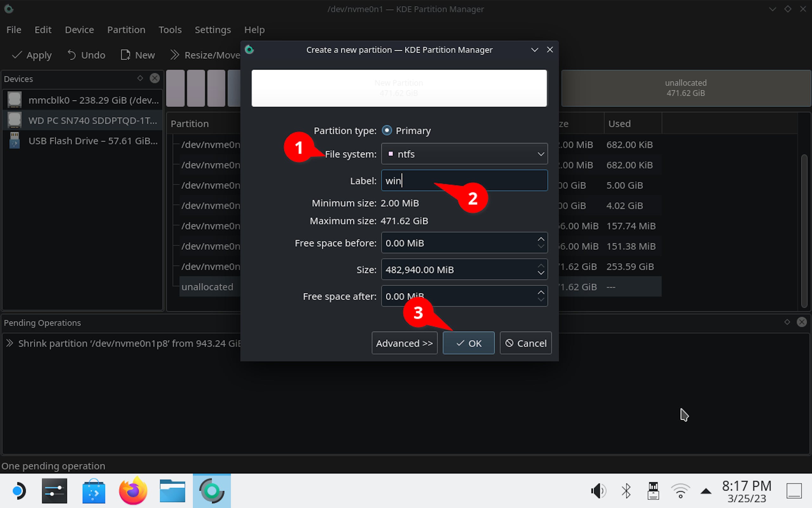
Task: Click the Label text field
Action: (464, 180)
